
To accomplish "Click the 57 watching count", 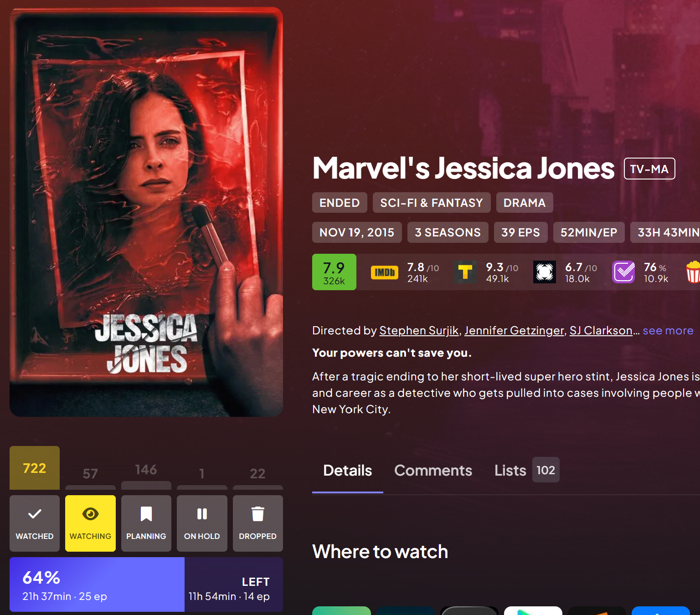I will click(90, 474).
